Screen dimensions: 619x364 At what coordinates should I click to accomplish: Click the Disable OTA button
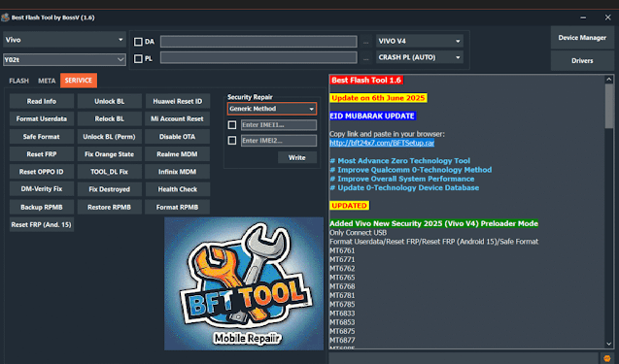pyautogui.click(x=177, y=137)
